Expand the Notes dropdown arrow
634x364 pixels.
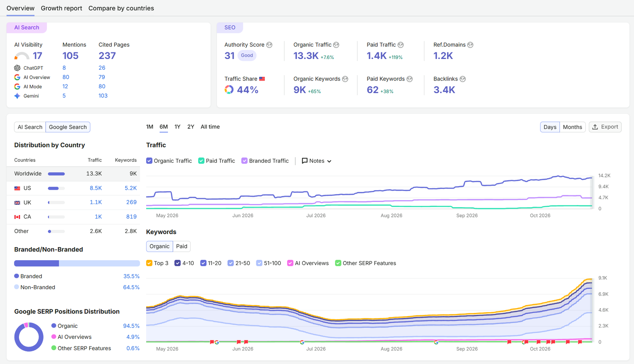[329, 161]
